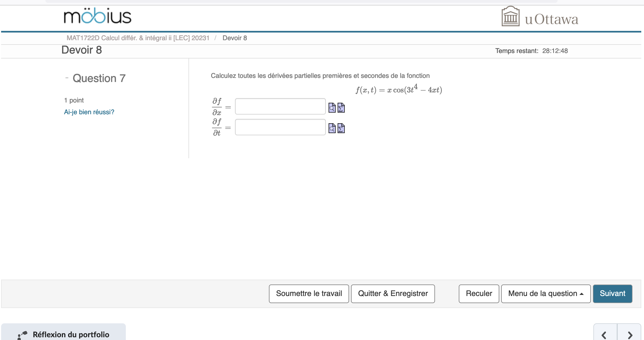Click the right navigation chevron
Viewport: 644px width, 340px height.
(x=630, y=335)
